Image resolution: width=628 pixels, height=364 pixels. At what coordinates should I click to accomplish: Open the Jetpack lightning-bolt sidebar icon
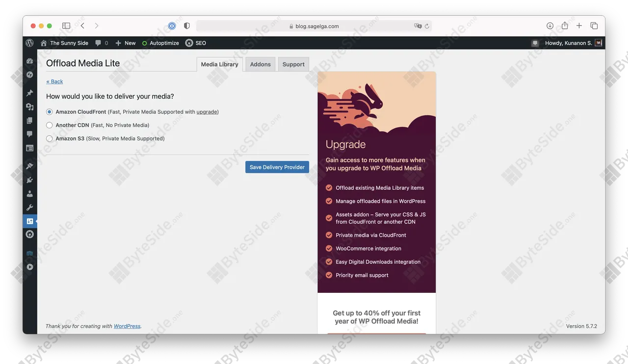(29, 75)
